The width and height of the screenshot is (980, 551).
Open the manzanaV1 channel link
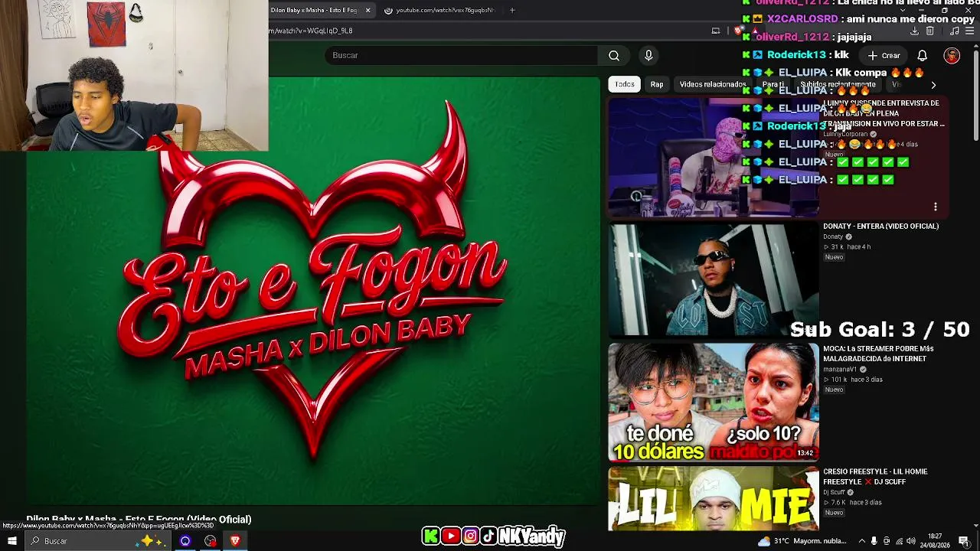pos(840,370)
